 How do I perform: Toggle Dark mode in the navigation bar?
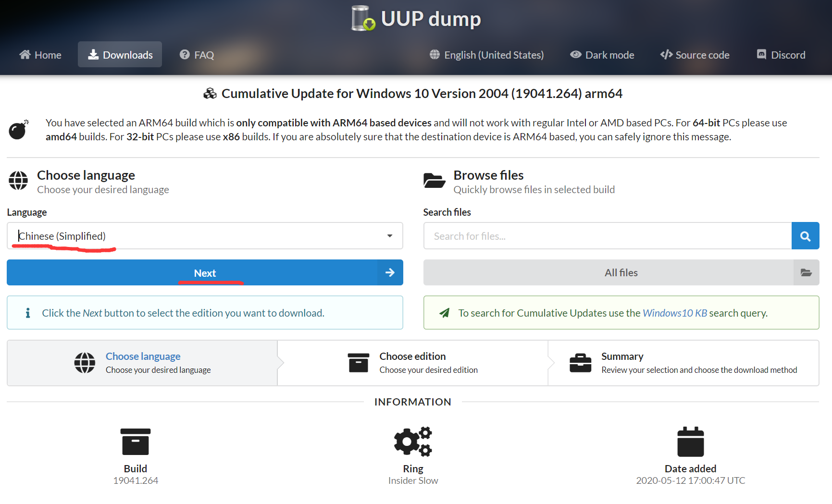[x=602, y=55]
